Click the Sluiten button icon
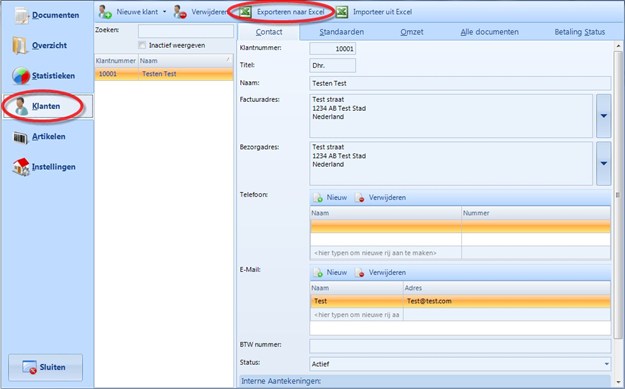Viewport: 625px width, 389px height. (x=29, y=367)
